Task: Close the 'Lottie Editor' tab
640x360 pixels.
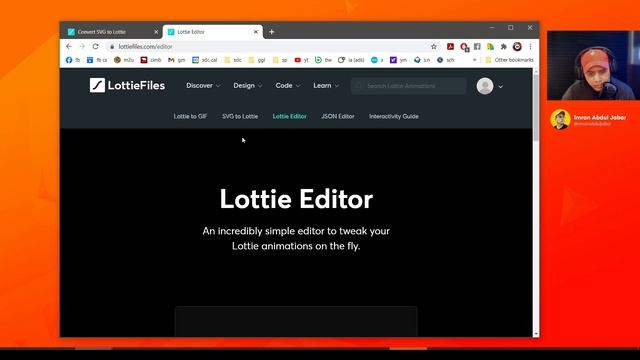Action: [256, 32]
